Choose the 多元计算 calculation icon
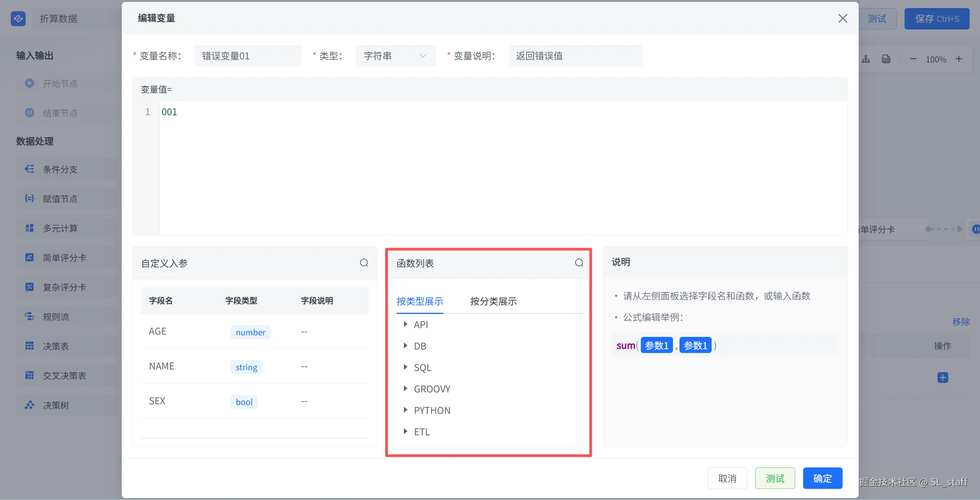Image resolution: width=980 pixels, height=500 pixels. (x=29, y=228)
